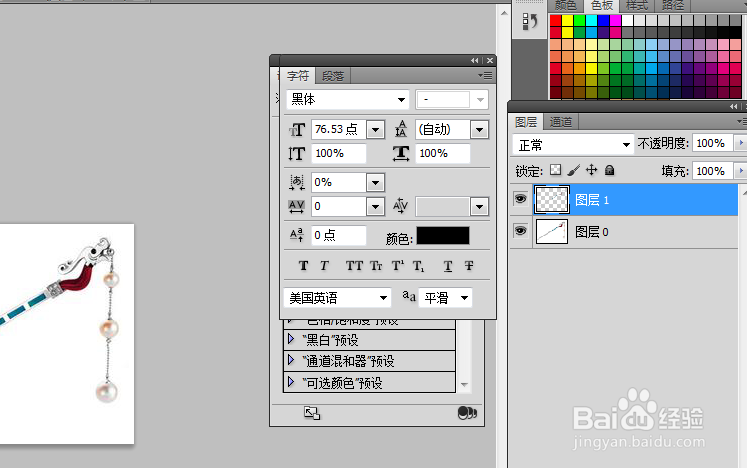
Task: Click the leading icon
Action: (401, 129)
